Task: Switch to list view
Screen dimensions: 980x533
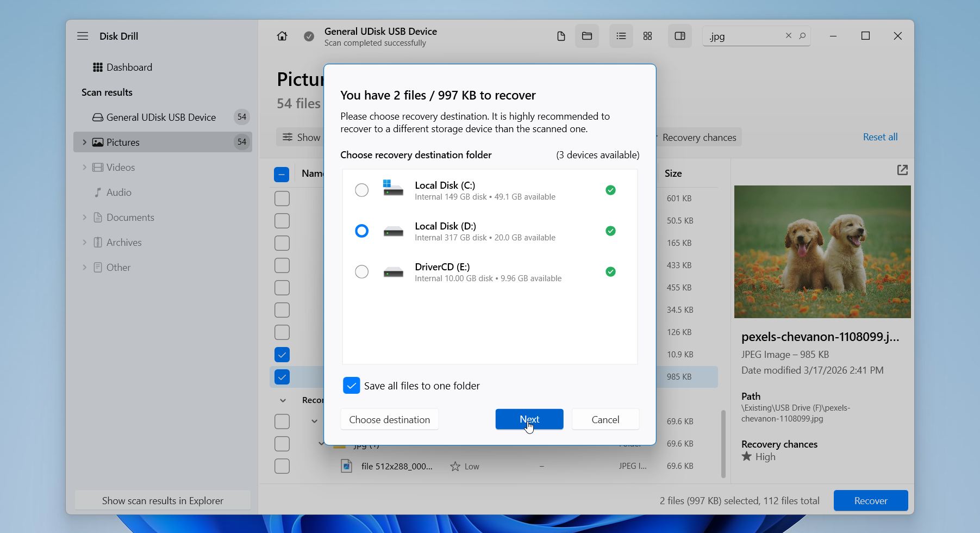Action: click(x=621, y=36)
